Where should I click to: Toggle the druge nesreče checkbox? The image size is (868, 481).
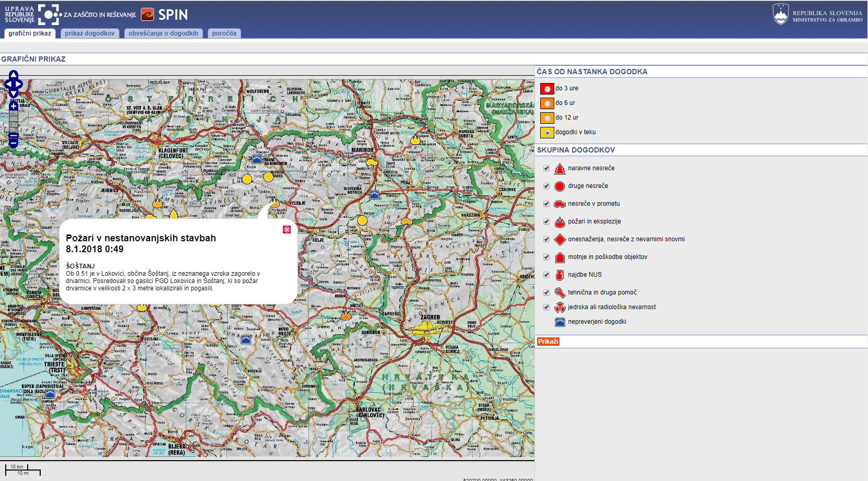[x=546, y=186]
